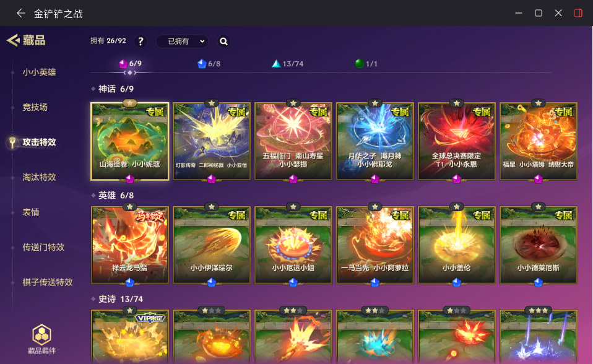Collapse the 史诗 13/74 section header
The image size is (593, 364).
pos(117,299)
